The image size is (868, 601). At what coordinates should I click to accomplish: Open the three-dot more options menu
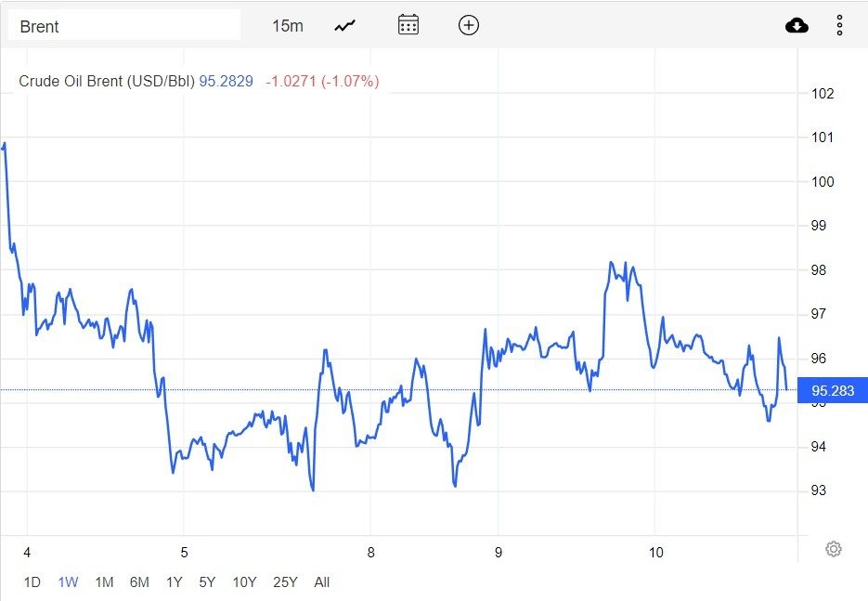(x=839, y=25)
